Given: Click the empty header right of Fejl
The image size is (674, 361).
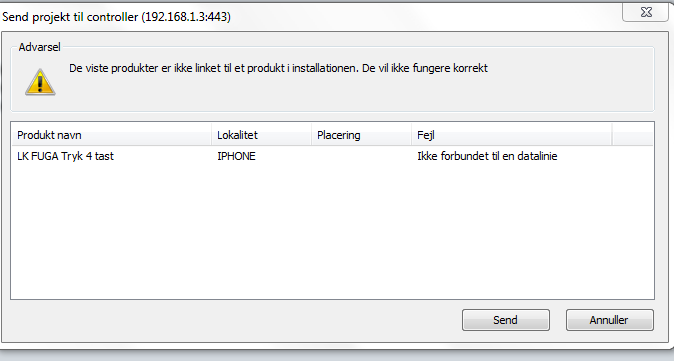Looking at the screenshot, I should click(x=632, y=135).
